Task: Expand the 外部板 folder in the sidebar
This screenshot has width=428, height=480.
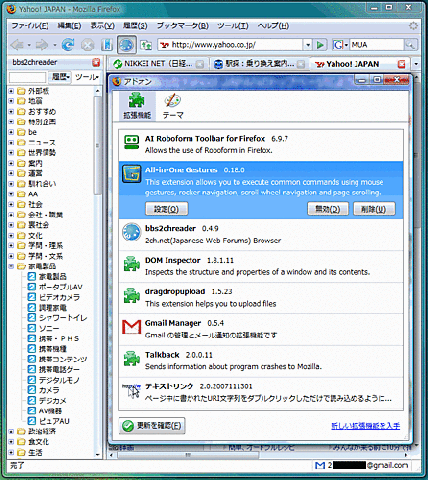Action: click(11, 91)
